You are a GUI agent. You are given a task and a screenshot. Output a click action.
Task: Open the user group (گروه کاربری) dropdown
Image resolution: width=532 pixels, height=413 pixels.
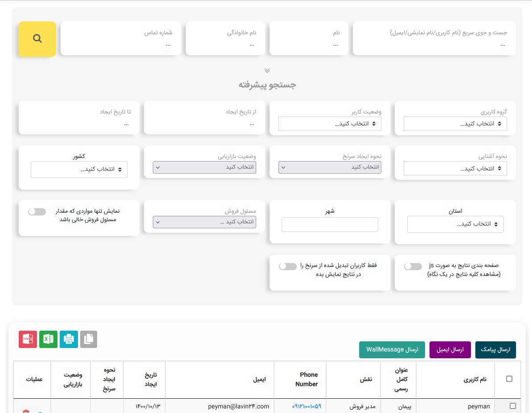455,124
